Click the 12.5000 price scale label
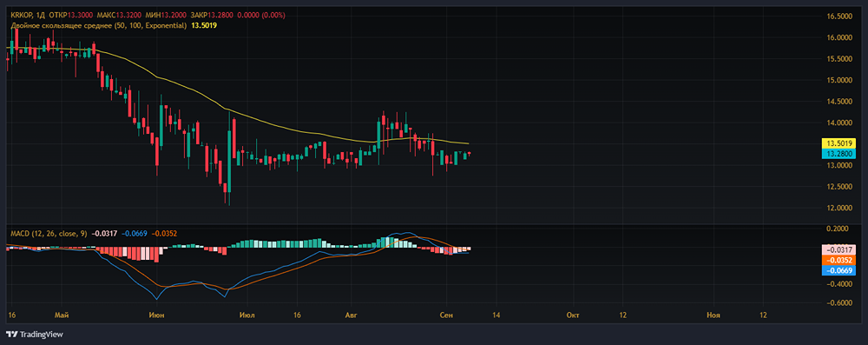This screenshot has width=868, height=345. [839, 187]
